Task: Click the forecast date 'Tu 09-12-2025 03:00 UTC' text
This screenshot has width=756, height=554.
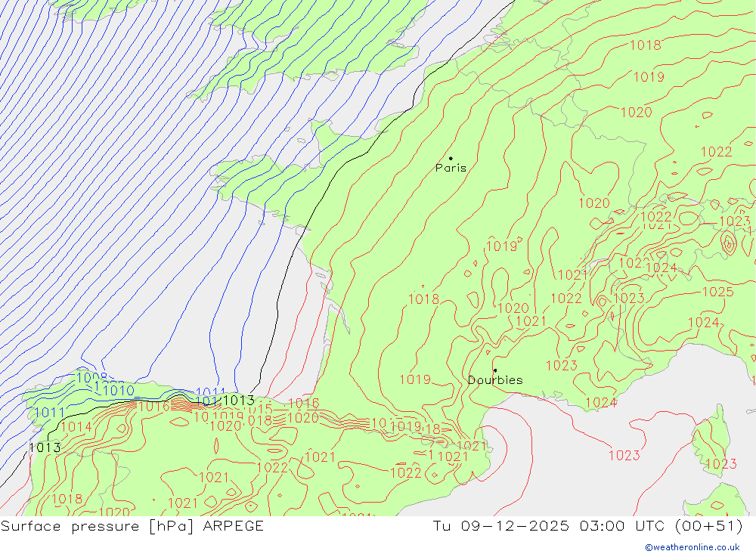Action: pyautogui.click(x=548, y=526)
